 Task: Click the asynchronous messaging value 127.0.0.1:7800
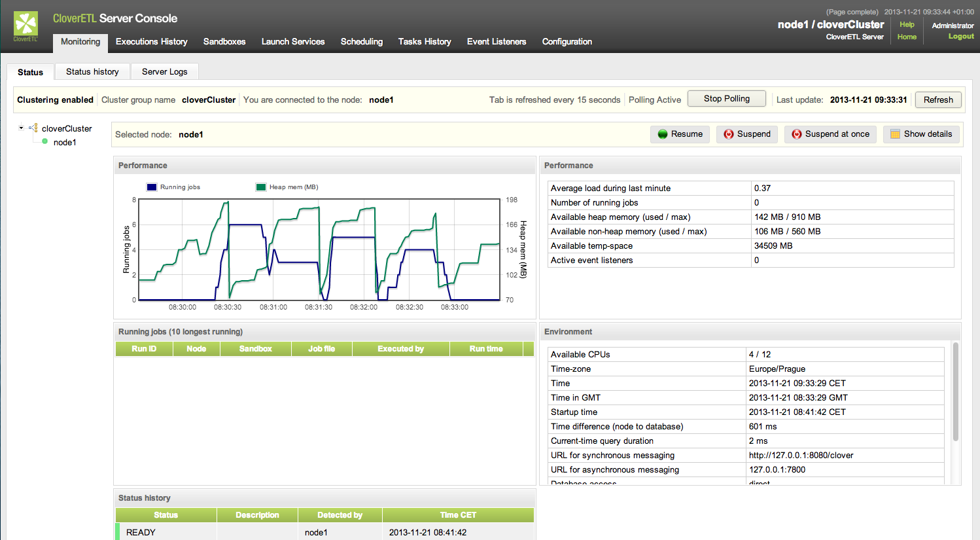click(777, 469)
